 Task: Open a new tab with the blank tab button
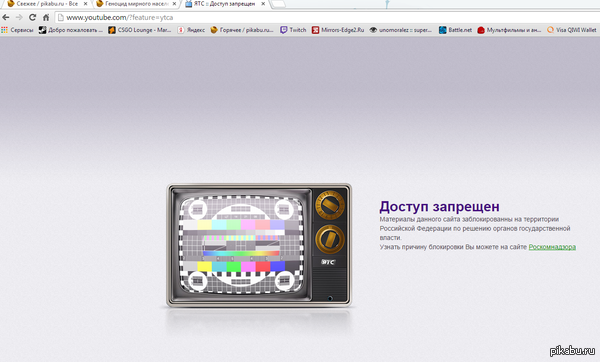coord(278,4)
